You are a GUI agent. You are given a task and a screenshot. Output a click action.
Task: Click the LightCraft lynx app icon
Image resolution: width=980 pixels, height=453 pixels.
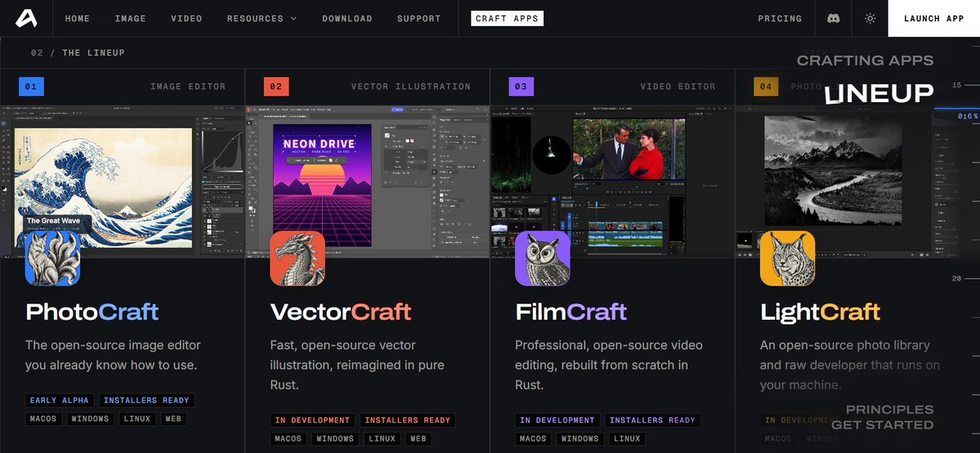click(x=787, y=258)
